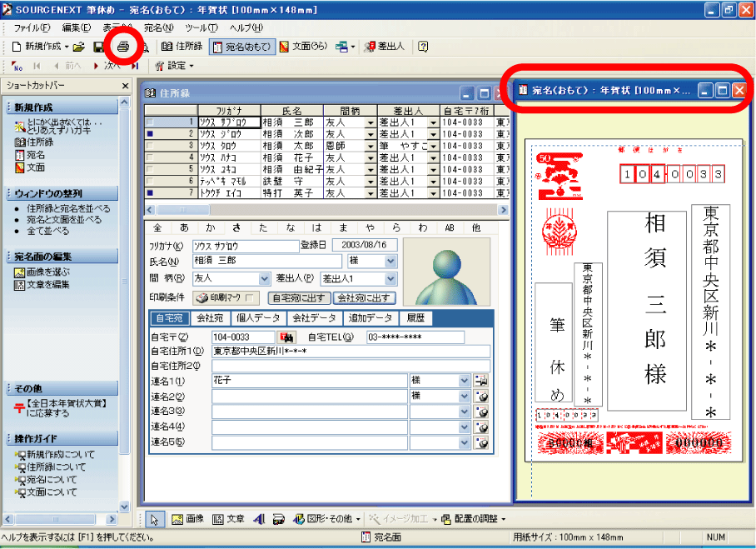Open the honorific dropdown for 連名3
756x549 pixels.
464,412
